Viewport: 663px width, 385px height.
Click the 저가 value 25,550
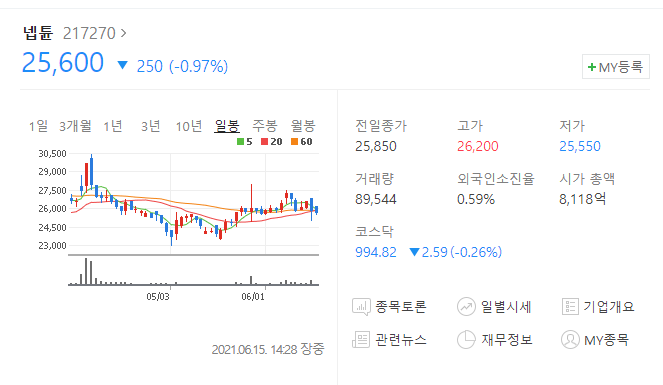click(580, 146)
